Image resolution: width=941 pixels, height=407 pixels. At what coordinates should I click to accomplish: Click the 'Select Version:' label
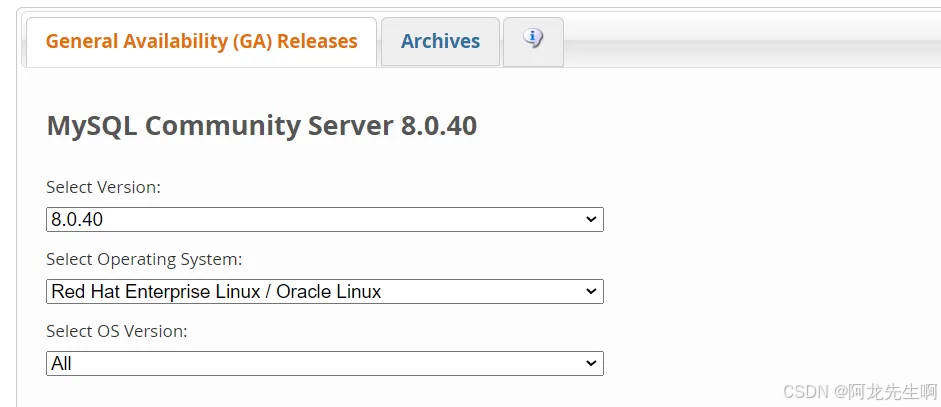point(103,187)
